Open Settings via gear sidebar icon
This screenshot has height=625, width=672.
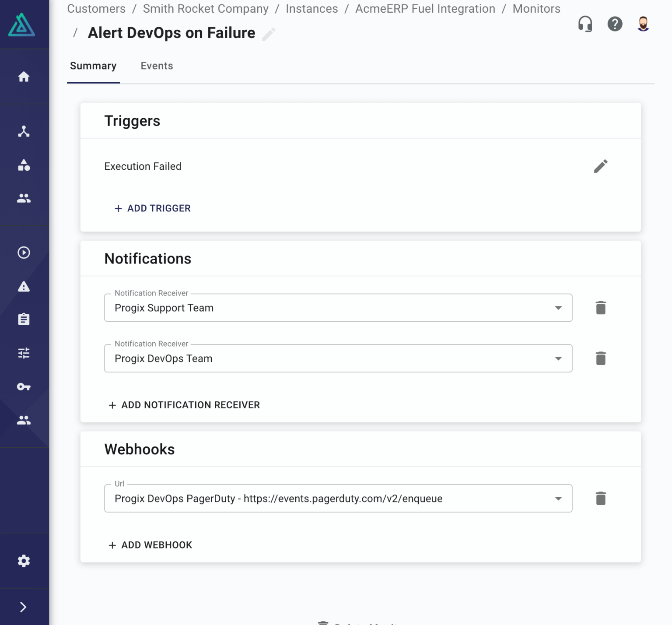(24, 561)
